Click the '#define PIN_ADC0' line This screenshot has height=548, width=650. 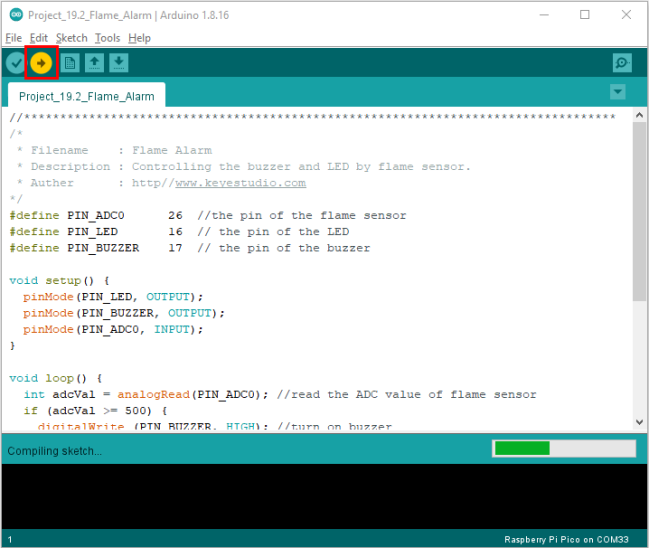tap(208, 216)
